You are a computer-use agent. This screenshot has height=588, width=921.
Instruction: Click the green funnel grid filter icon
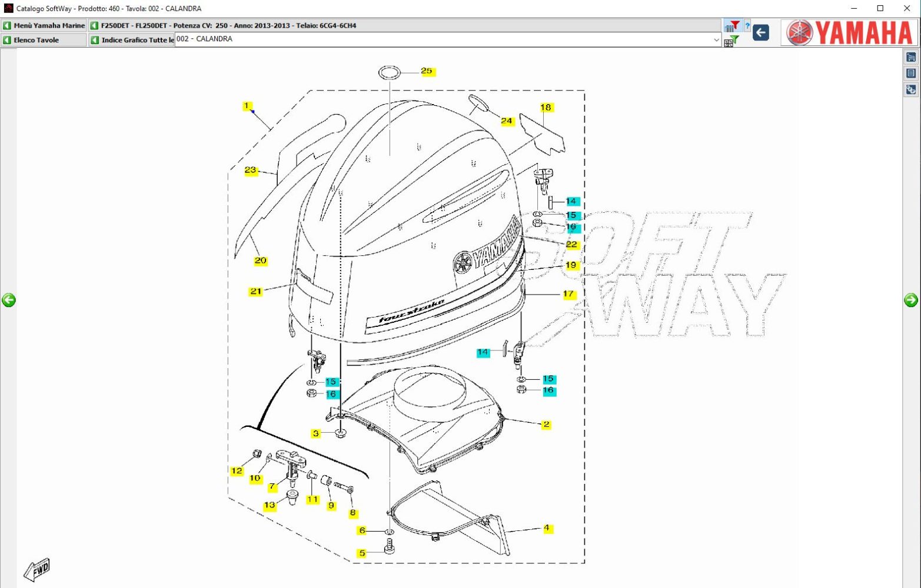pos(732,41)
